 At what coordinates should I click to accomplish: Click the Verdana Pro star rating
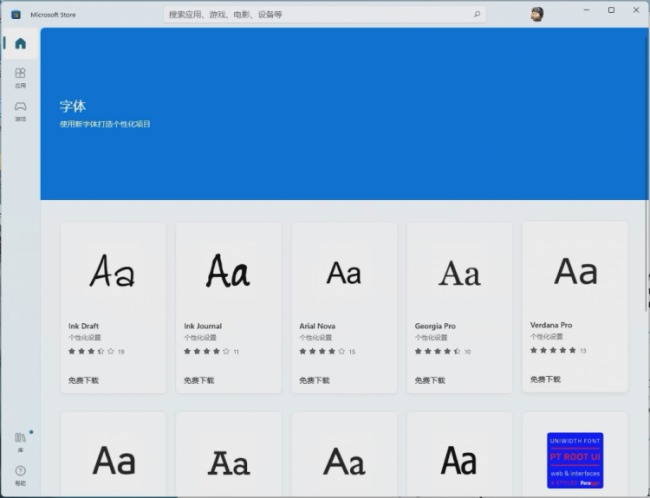pos(553,350)
